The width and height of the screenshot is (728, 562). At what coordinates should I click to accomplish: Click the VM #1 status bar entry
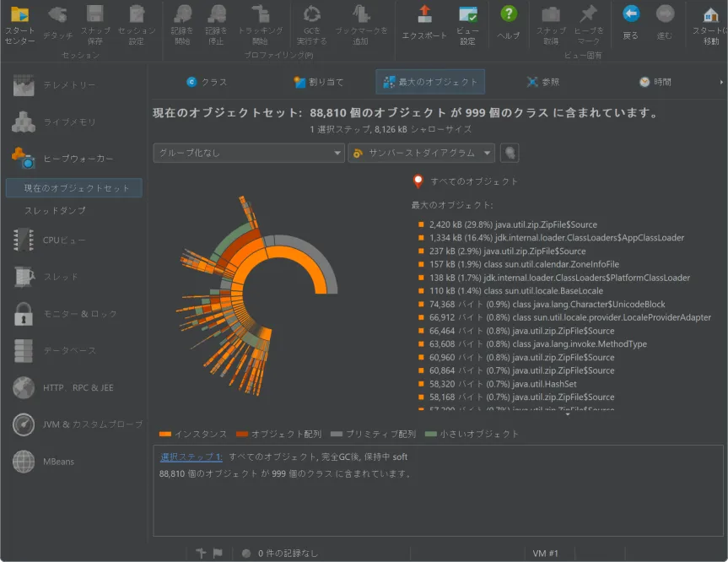click(545, 554)
